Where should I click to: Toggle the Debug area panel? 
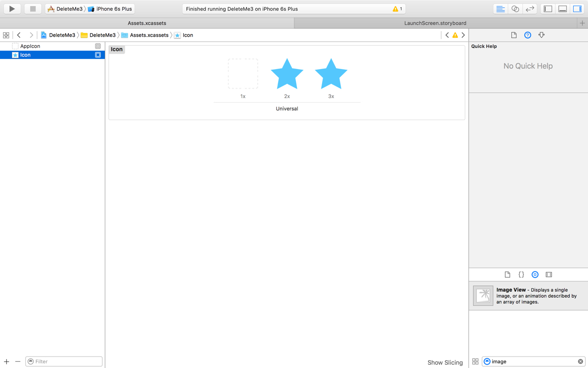pyautogui.click(x=563, y=9)
